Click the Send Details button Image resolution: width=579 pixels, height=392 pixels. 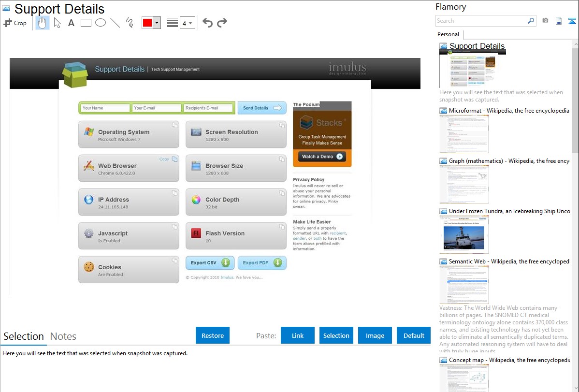tap(262, 108)
